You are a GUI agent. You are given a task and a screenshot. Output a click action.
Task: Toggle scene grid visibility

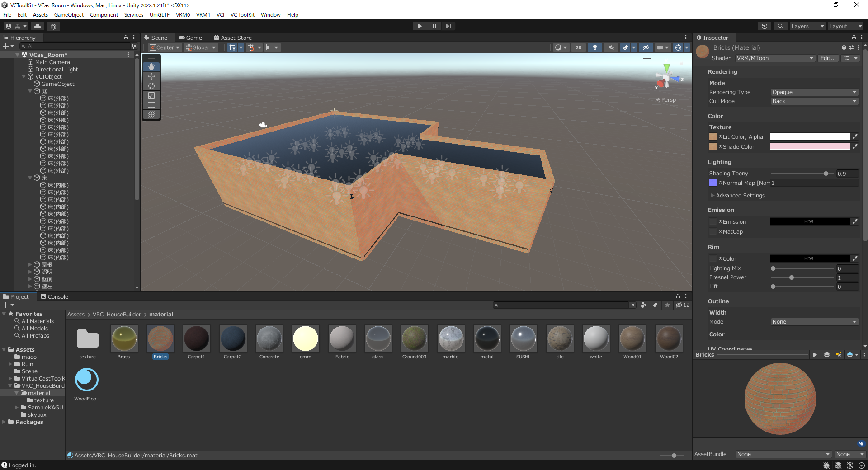pos(232,47)
